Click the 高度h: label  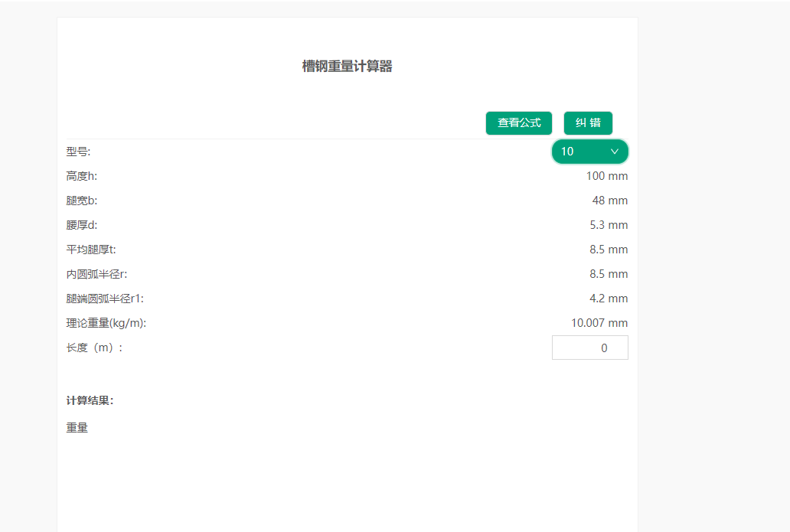point(82,176)
